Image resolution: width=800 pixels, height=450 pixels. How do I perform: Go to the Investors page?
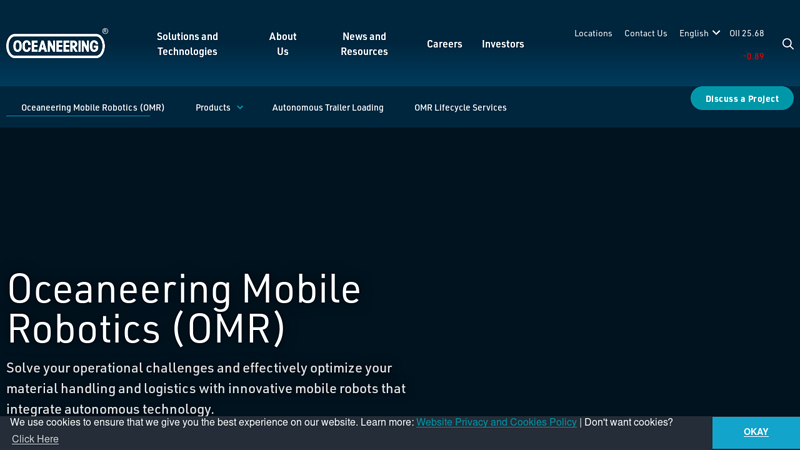tap(503, 44)
